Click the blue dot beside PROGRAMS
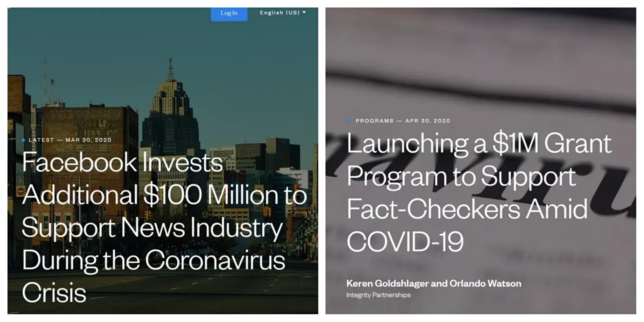 pyautogui.click(x=348, y=121)
